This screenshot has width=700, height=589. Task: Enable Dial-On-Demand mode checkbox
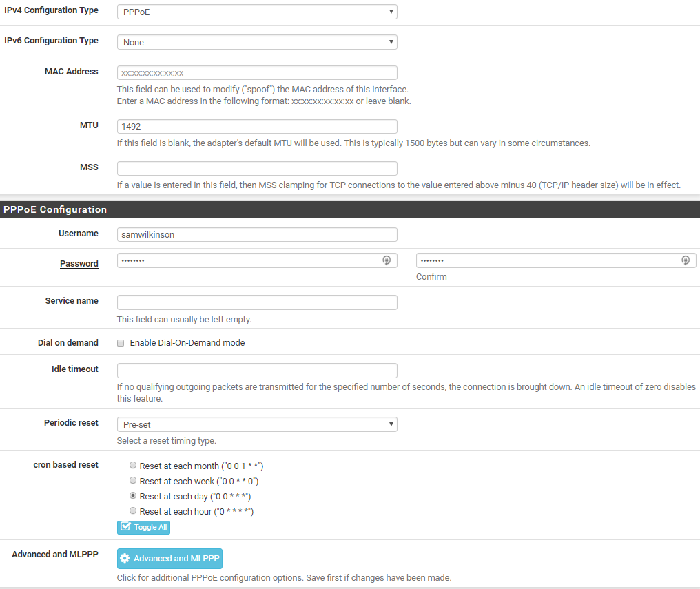(121, 343)
